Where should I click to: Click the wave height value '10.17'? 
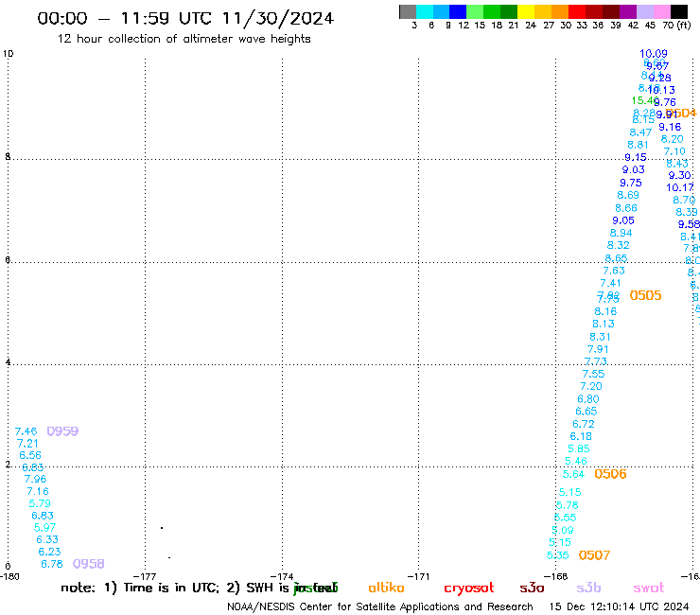pos(680,187)
